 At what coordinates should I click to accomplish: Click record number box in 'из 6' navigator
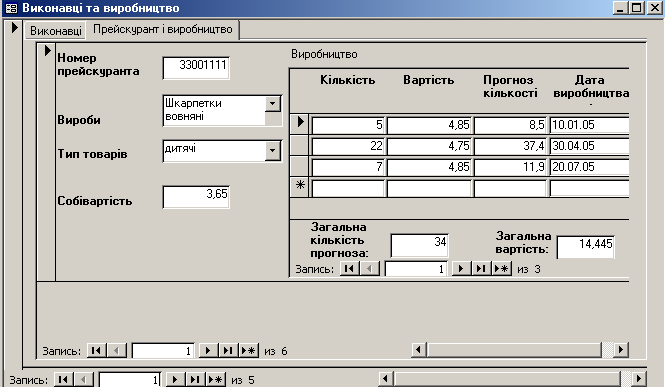tap(163, 351)
